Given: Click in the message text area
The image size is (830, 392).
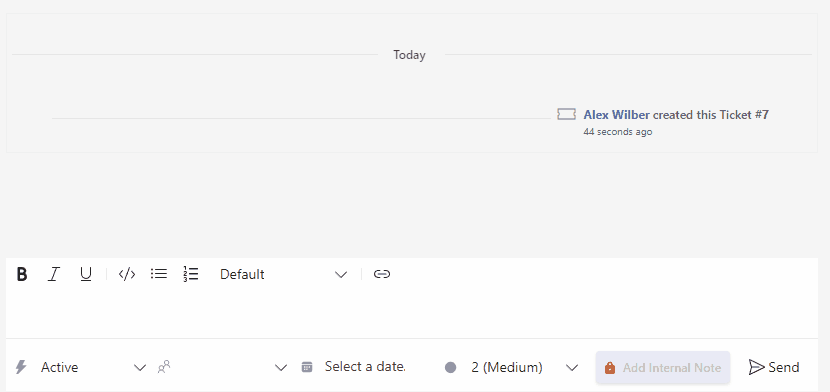Looking at the screenshot, I should 412,312.
